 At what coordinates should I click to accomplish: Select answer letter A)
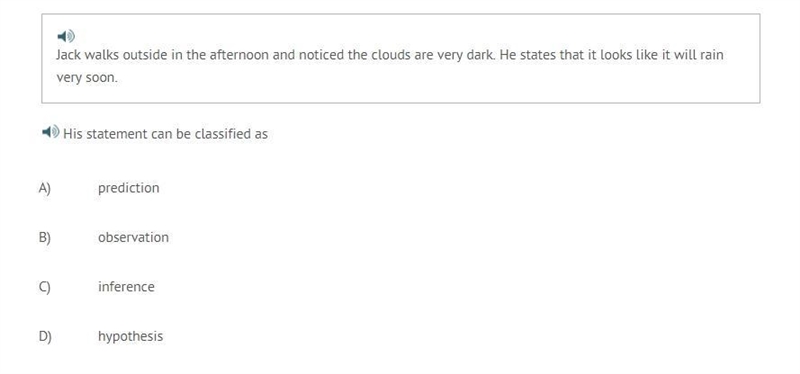pos(45,188)
